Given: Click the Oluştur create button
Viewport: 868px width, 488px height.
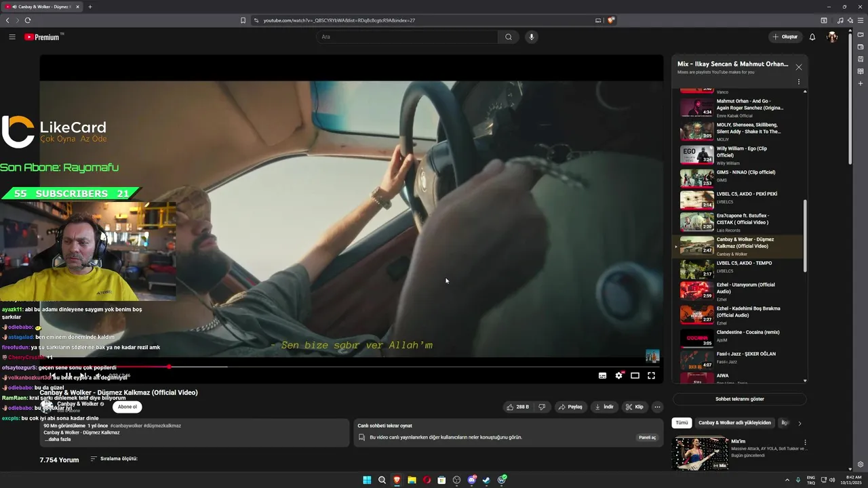Looking at the screenshot, I should [785, 37].
